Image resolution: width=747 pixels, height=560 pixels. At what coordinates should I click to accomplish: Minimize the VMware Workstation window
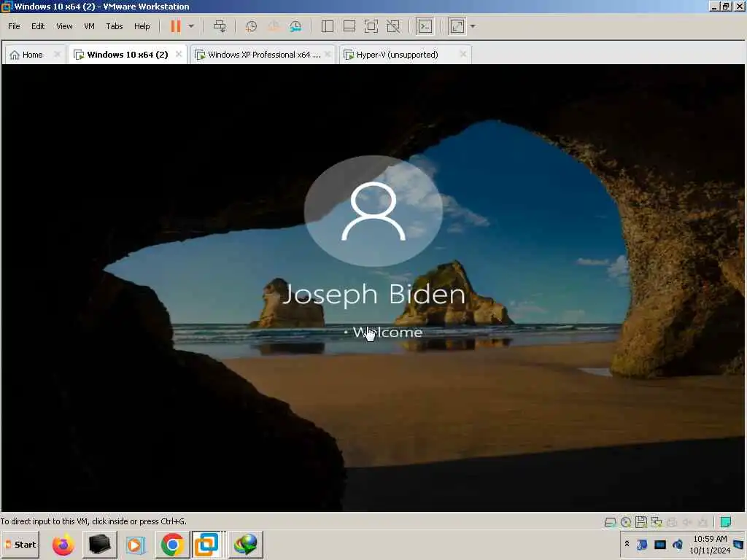point(713,6)
